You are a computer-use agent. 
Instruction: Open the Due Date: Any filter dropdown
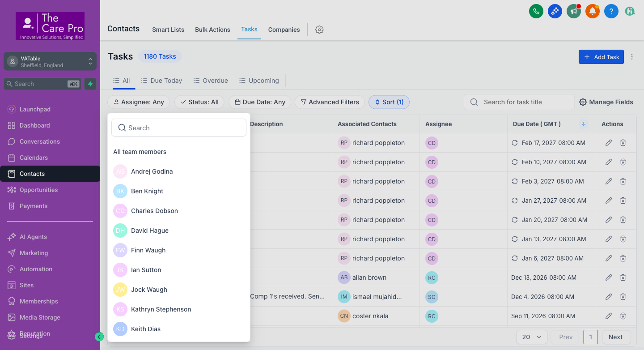(x=260, y=102)
